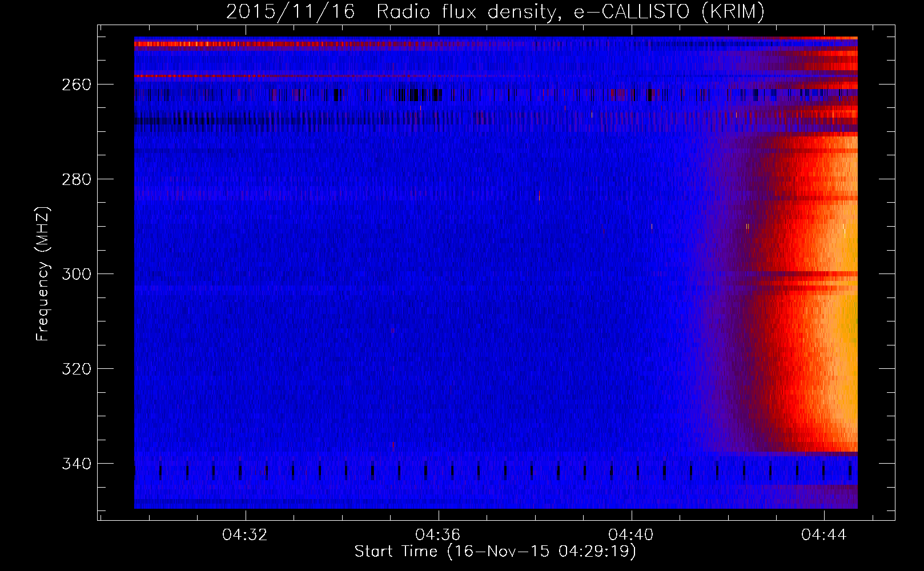Select the 260 frequency tick label
This screenshot has width=924, height=571.
click(77, 85)
